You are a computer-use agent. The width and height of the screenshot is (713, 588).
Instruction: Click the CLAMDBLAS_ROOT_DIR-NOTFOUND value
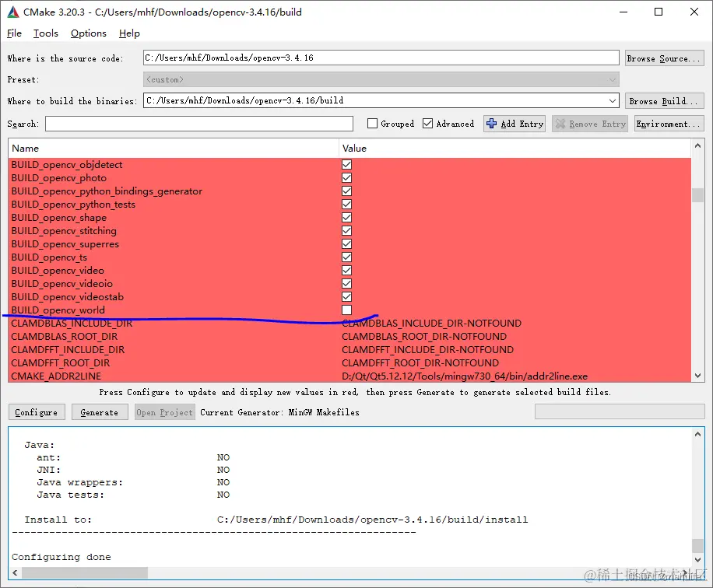pos(424,336)
